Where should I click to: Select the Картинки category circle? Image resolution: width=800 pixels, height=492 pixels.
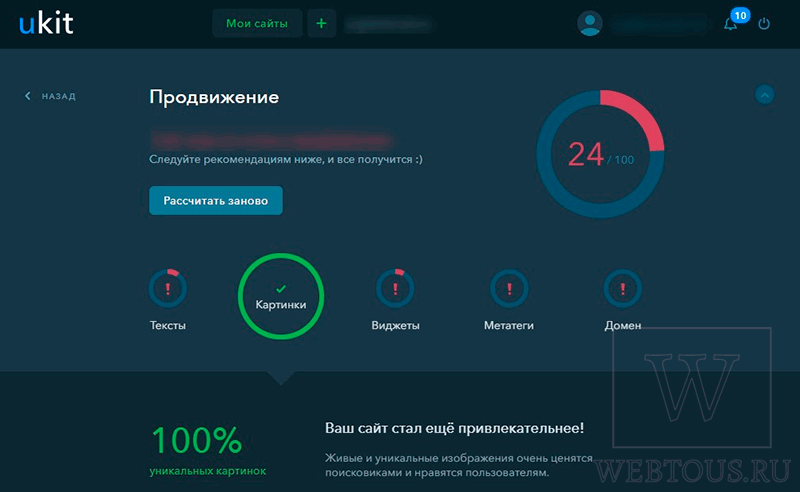point(281,296)
